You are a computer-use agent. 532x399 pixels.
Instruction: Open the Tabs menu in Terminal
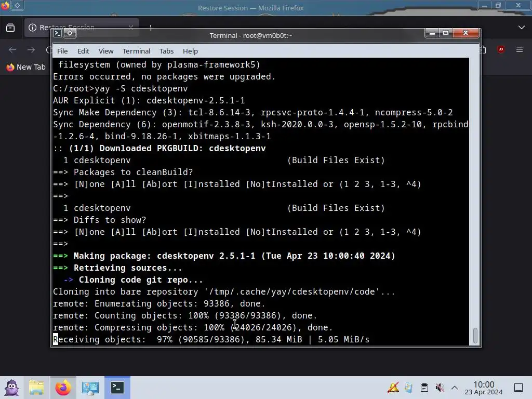click(x=166, y=51)
